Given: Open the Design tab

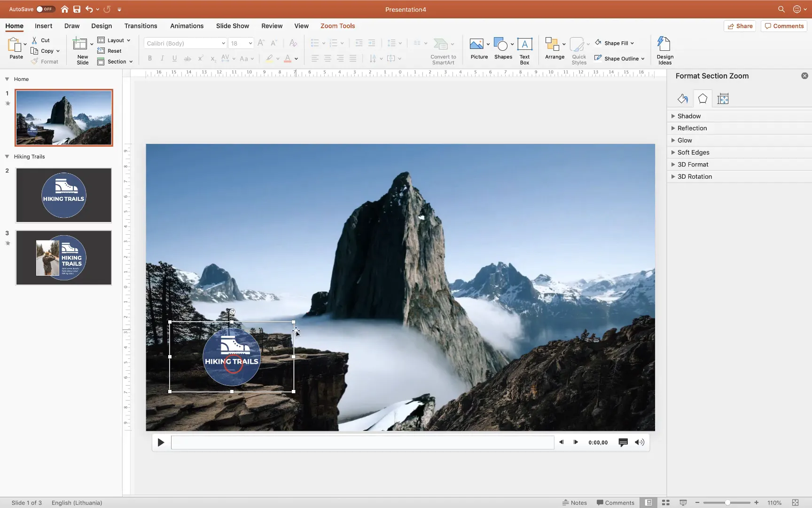Looking at the screenshot, I should click(x=101, y=26).
